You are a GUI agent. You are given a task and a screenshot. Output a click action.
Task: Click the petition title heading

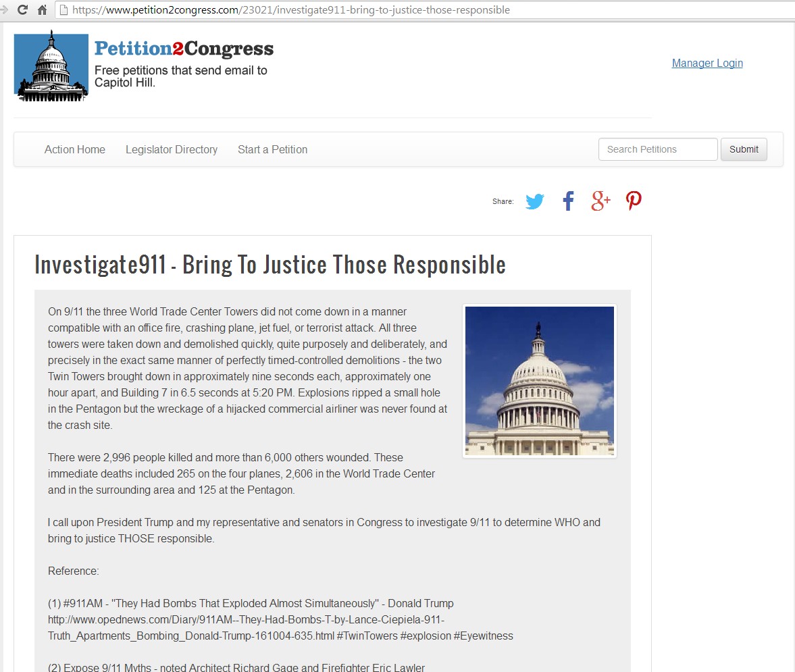point(270,265)
